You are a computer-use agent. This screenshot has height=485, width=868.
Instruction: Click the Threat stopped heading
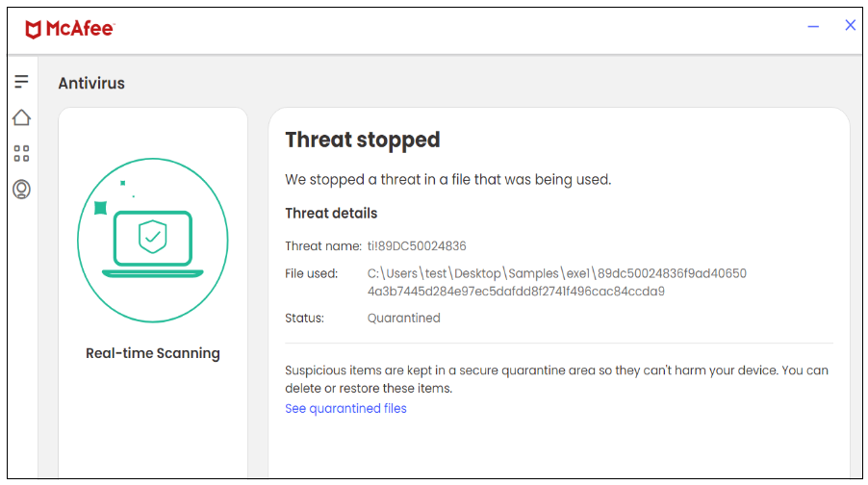[x=362, y=140]
